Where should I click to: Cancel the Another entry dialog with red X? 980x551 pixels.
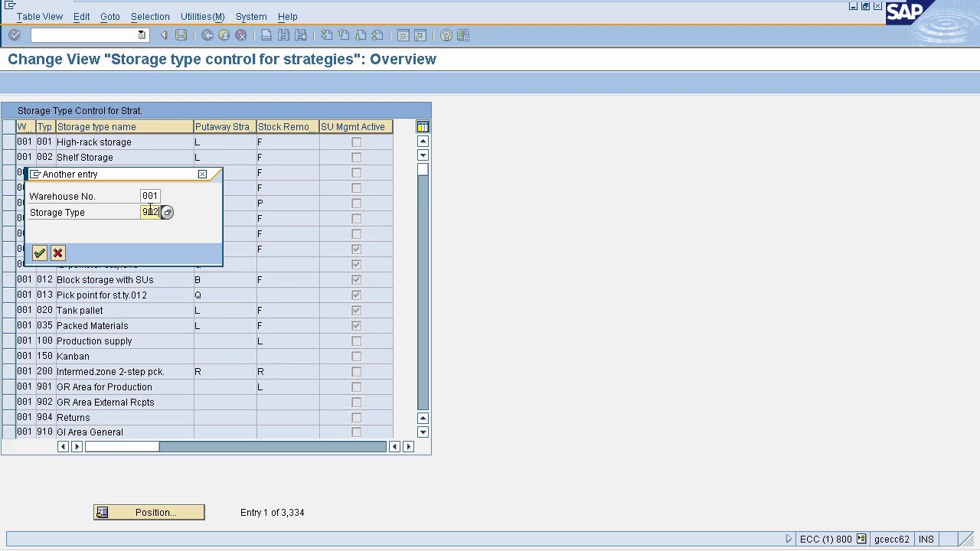[x=58, y=253]
